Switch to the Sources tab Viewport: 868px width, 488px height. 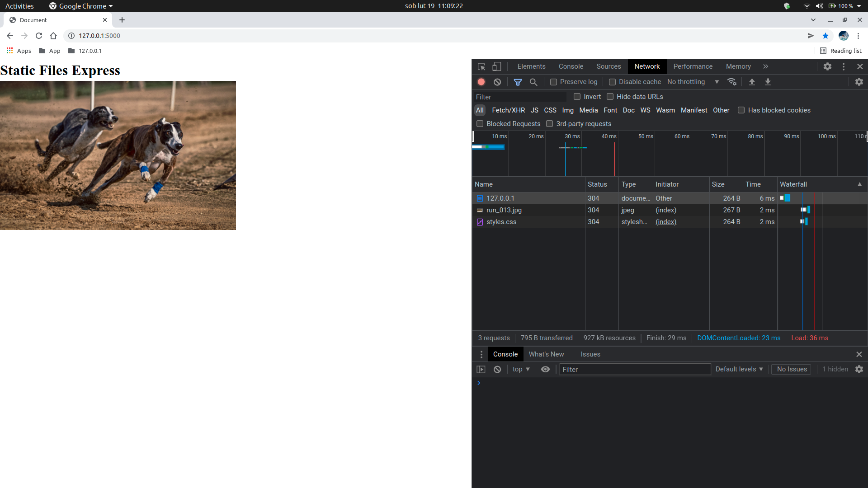[609, 66]
